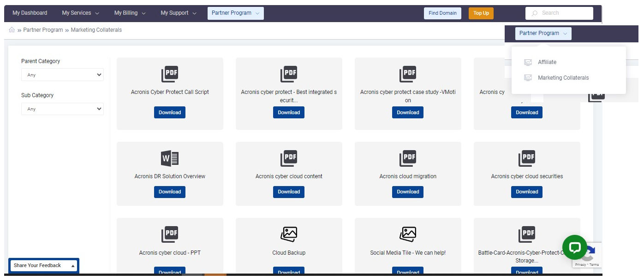Click PDF icon of Acronis Cyber Protect Call Script
644x280 pixels.
coord(170,75)
